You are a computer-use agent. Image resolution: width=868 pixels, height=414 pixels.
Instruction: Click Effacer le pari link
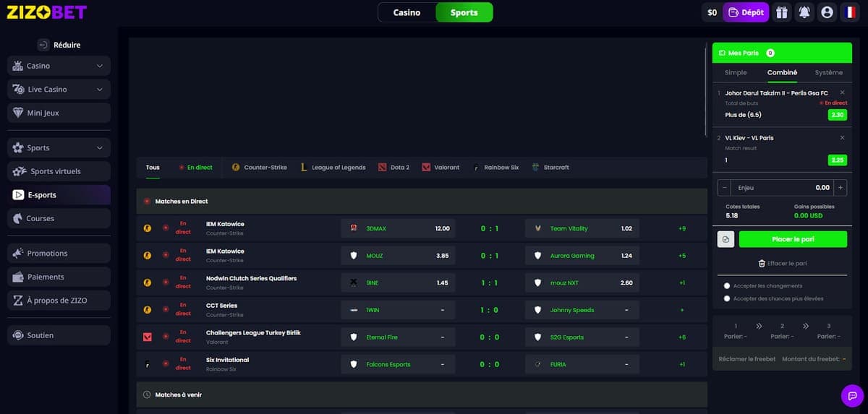[x=781, y=264]
